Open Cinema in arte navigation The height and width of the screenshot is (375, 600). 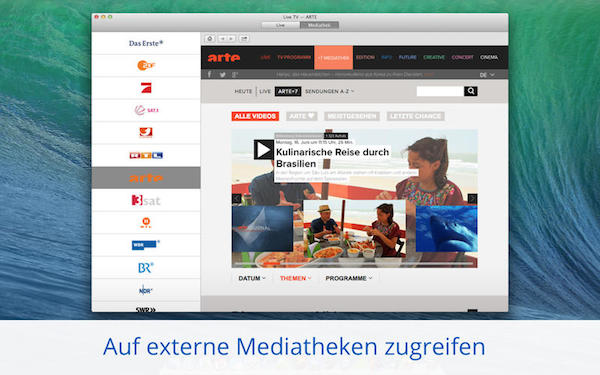(x=489, y=57)
